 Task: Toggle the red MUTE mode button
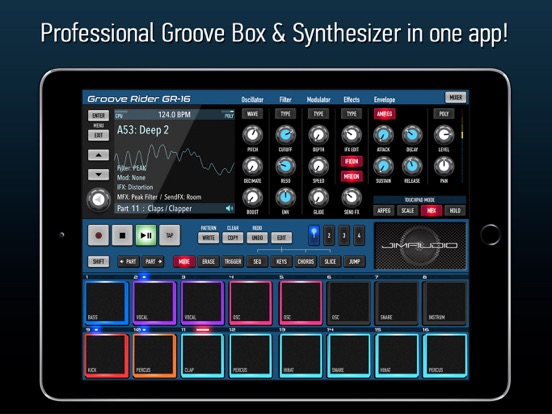click(184, 262)
